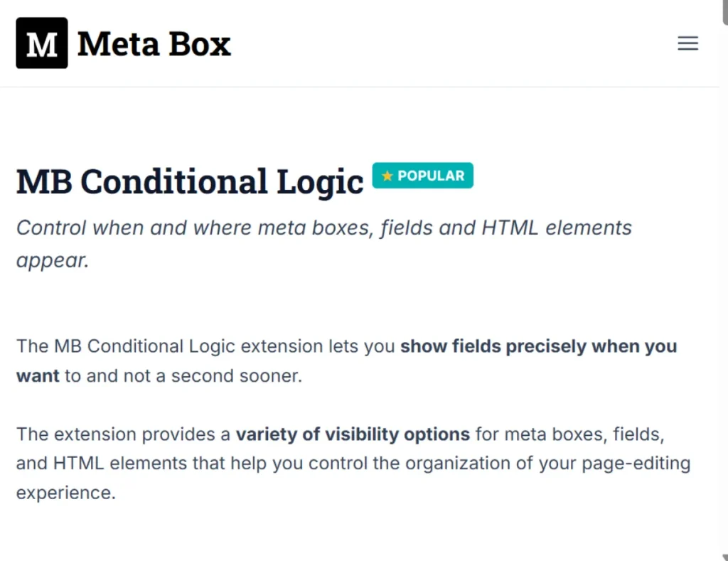
Task: Click the POPULAR badge label text
Action: coord(431,176)
